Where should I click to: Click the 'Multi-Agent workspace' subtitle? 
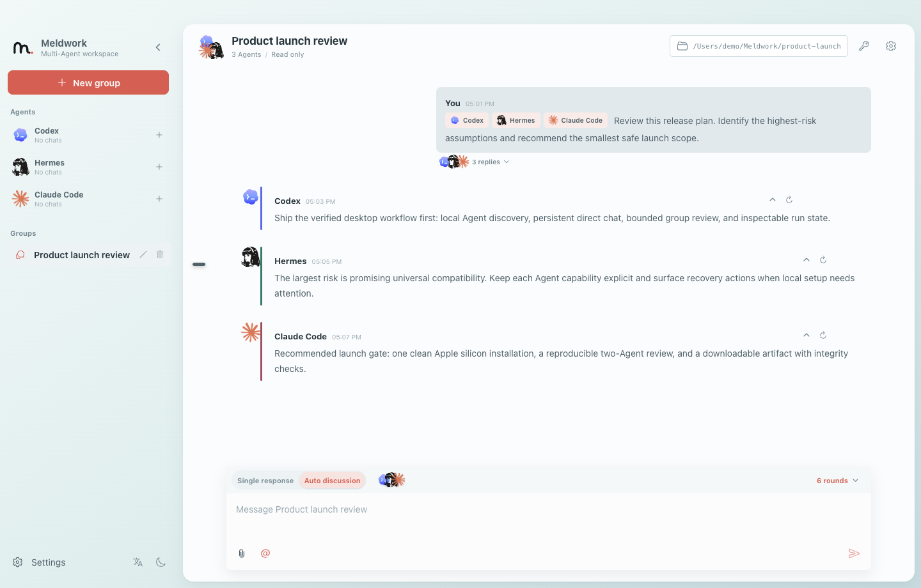79,54
